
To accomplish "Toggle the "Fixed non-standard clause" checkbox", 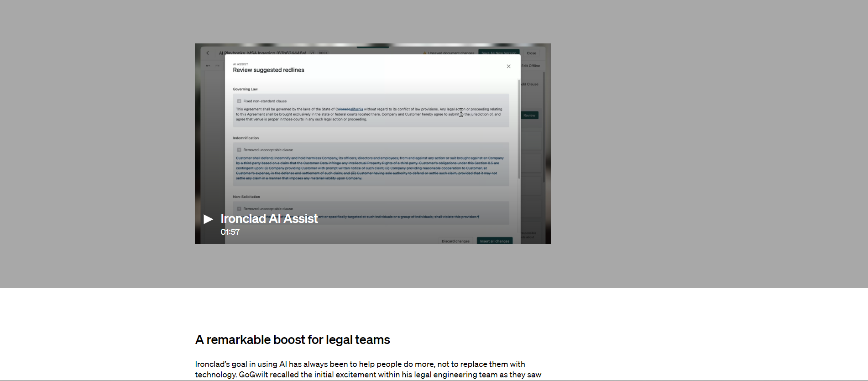I will point(239,101).
